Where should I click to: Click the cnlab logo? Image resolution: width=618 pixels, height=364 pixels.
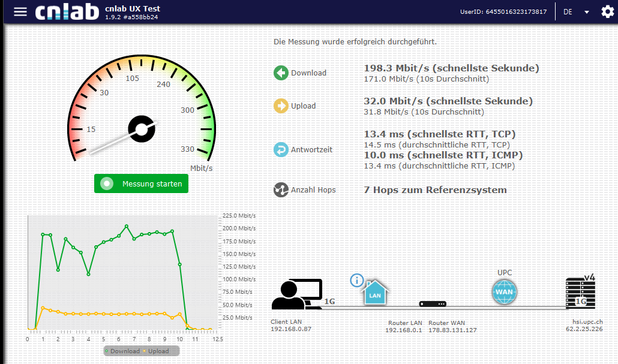67,12
